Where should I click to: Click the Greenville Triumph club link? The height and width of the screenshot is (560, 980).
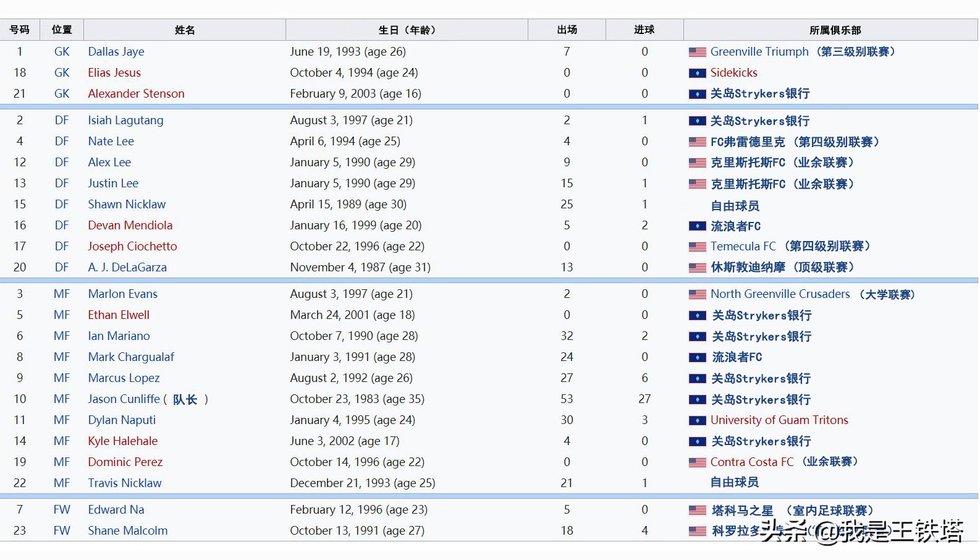(x=759, y=52)
